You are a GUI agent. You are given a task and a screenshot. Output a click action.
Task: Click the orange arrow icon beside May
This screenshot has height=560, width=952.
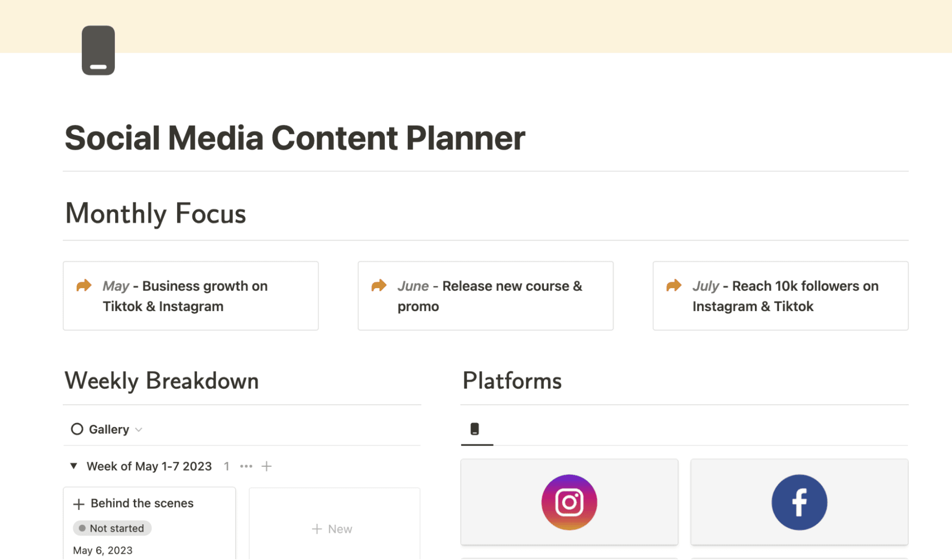coord(84,285)
